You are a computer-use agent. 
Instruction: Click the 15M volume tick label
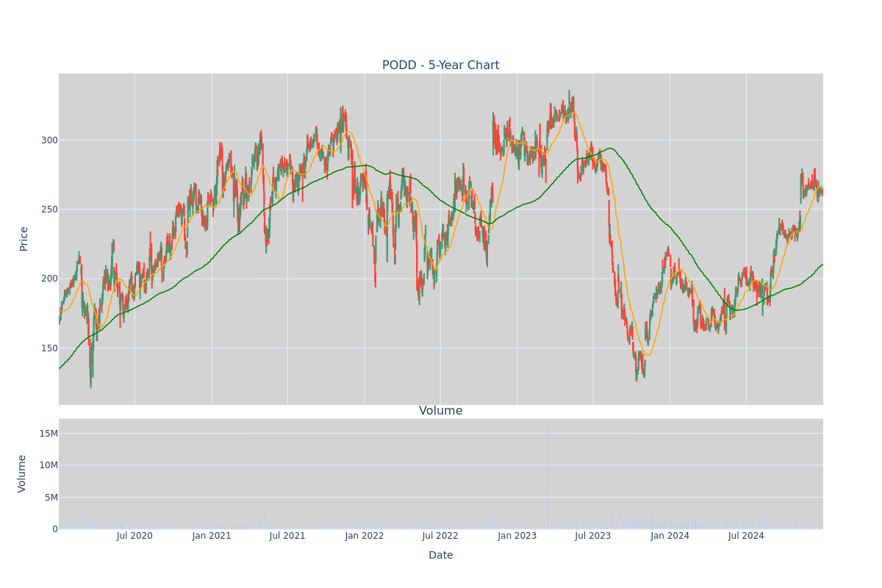tap(49, 434)
